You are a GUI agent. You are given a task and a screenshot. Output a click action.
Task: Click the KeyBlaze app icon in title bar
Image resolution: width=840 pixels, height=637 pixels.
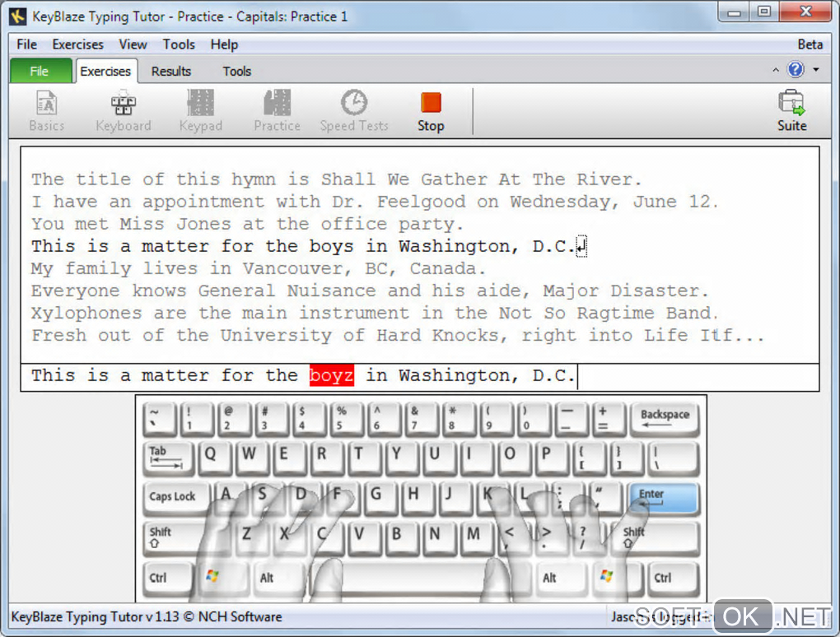click(17, 16)
